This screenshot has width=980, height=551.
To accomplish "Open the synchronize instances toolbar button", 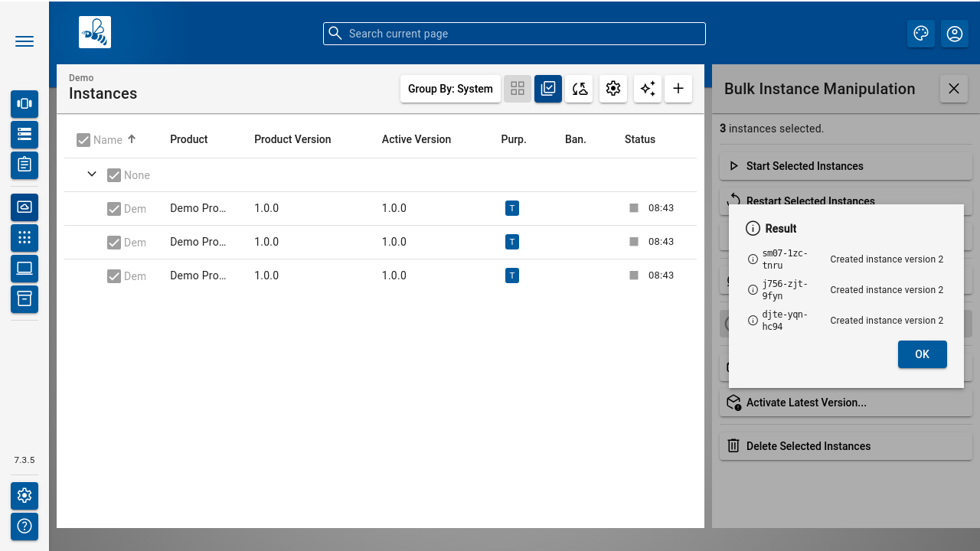I will tap(580, 89).
